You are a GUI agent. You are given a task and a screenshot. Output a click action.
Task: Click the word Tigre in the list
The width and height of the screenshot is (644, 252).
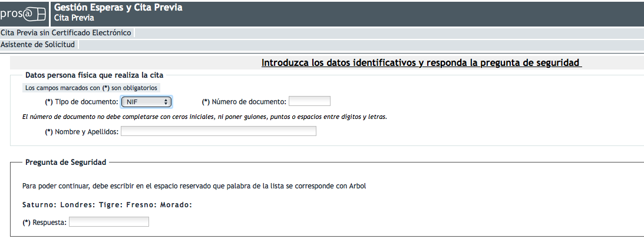pyautogui.click(x=110, y=205)
